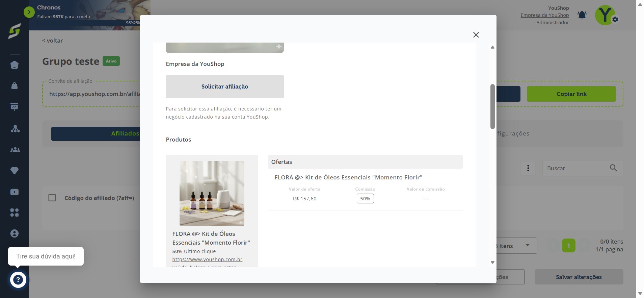Click Solicitar afiliação button

(225, 86)
